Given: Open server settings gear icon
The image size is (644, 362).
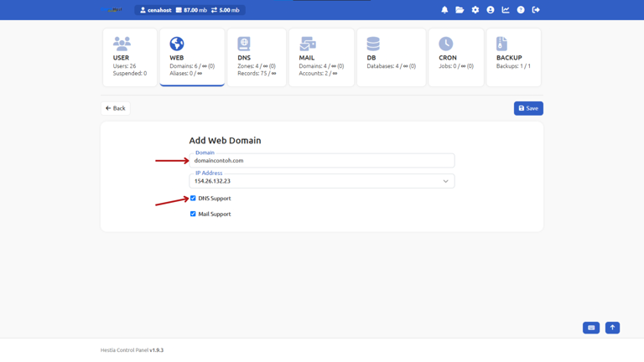Looking at the screenshot, I should [x=475, y=10].
